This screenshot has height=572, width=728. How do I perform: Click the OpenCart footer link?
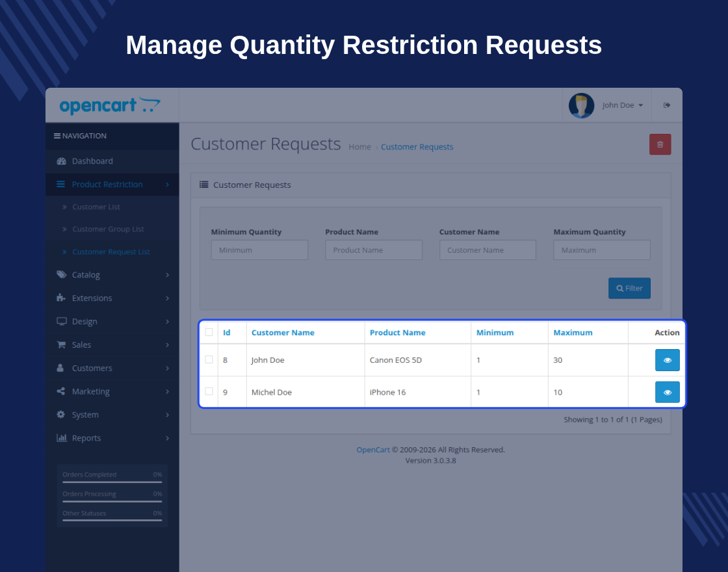coord(373,450)
